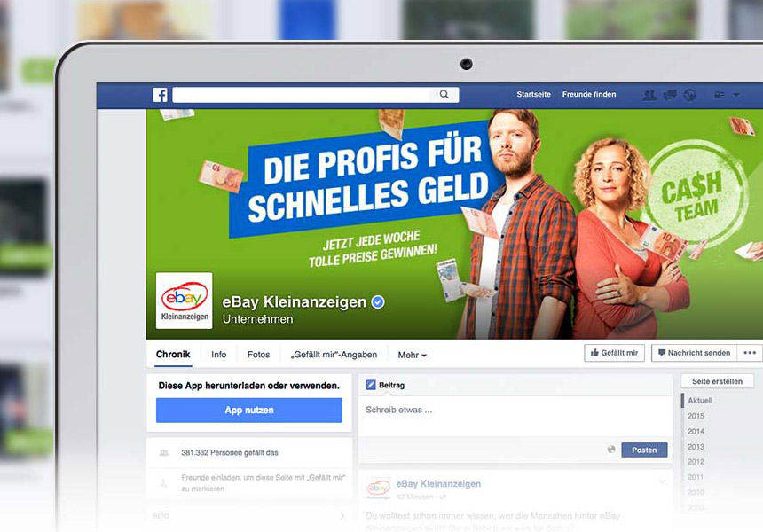Open the notifications globe icon

(689, 95)
